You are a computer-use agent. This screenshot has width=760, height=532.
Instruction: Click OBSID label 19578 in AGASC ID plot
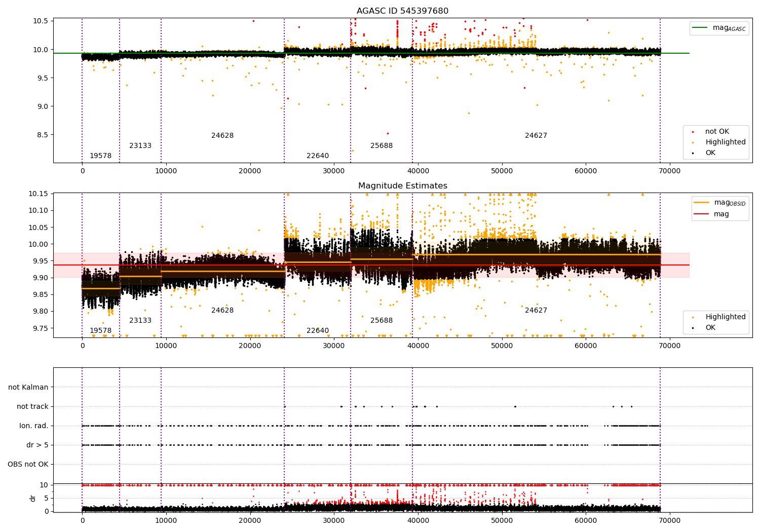[x=100, y=156]
